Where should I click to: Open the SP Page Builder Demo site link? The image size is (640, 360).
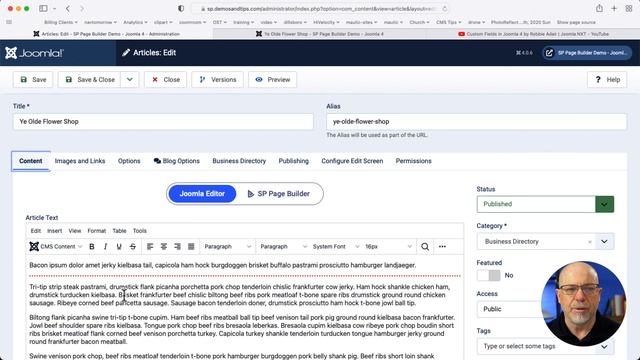click(587, 53)
